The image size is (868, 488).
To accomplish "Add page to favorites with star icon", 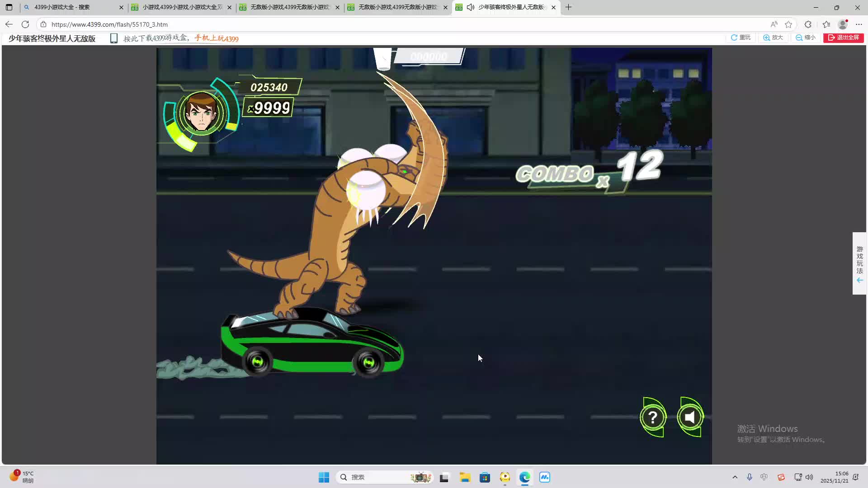I will [788, 24].
